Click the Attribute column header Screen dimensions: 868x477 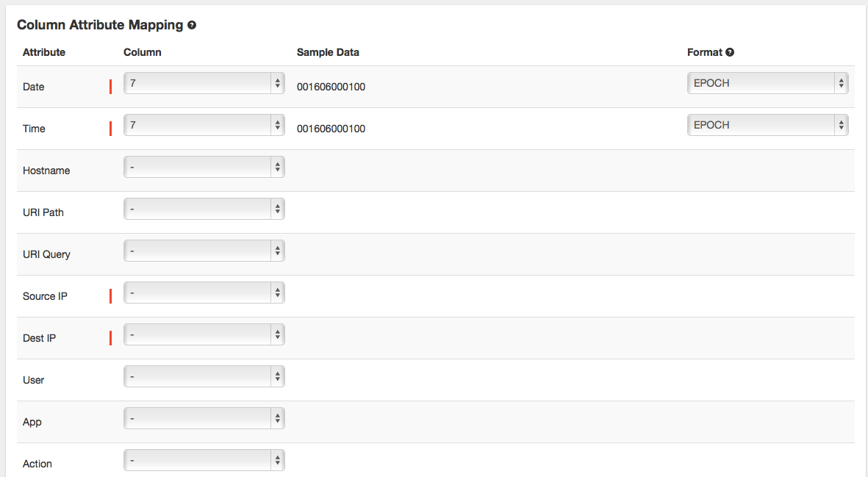click(x=43, y=52)
